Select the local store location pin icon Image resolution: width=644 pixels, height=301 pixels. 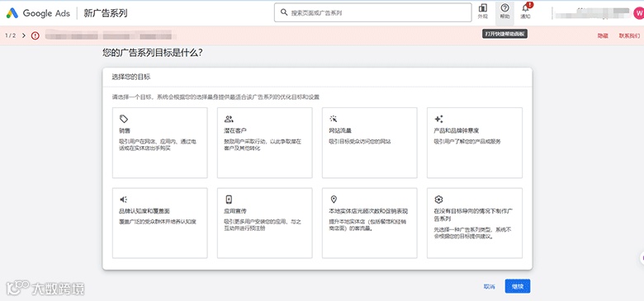coord(334,200)
